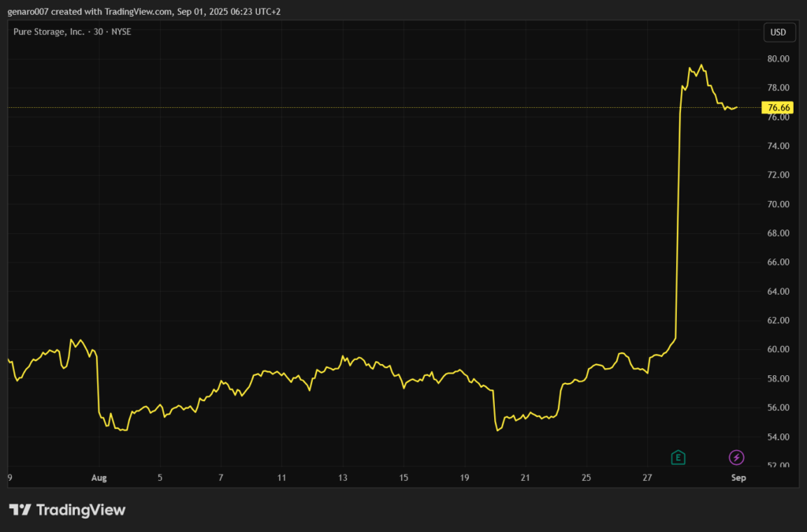Click the 60.00 price axis label

click(x=779, y=350)
